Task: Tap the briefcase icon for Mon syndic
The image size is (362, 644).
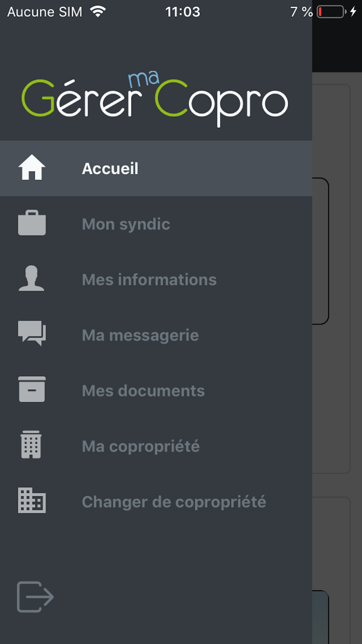Action: tap(32, 223)
